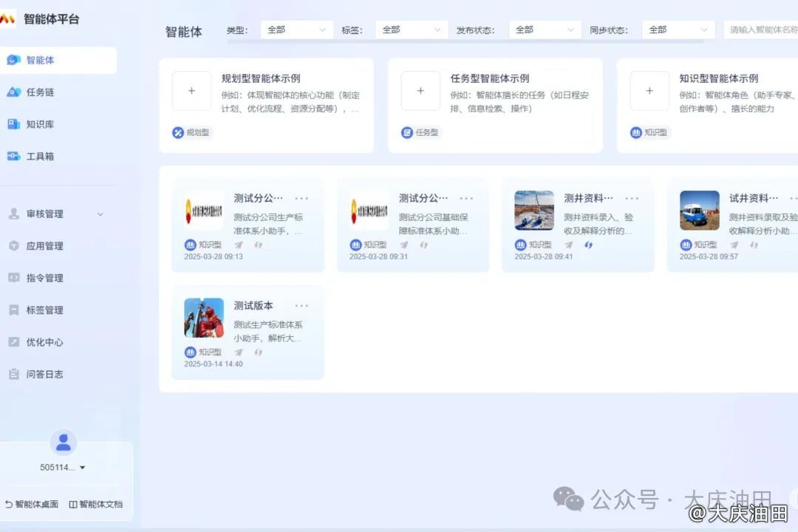Click the 智能体 sidebar icon
798x532 pixels.
(13, 60)
